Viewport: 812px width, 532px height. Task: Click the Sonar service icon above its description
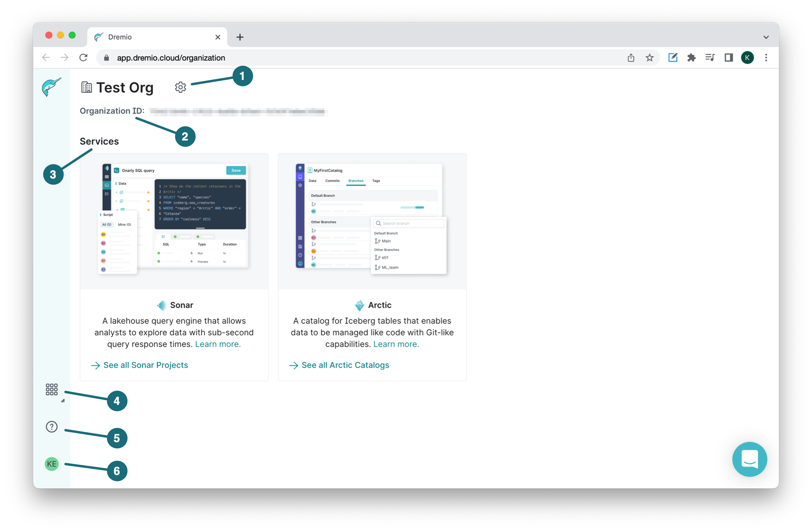[161, 305]
